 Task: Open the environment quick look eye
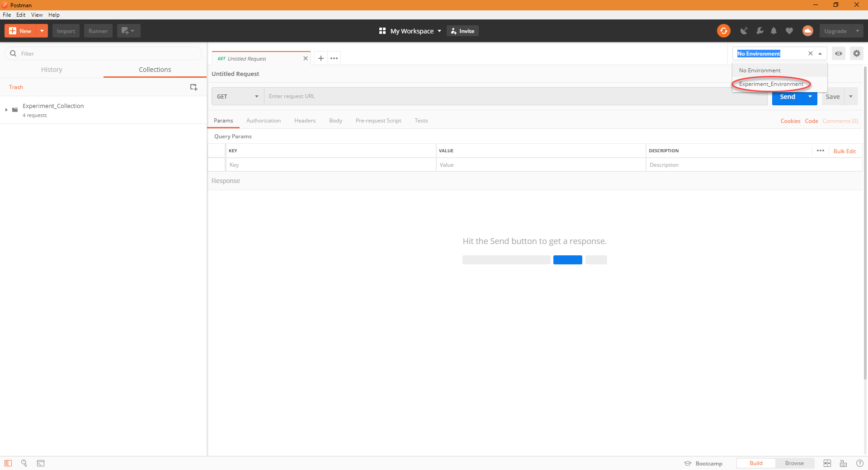point(839,53)
